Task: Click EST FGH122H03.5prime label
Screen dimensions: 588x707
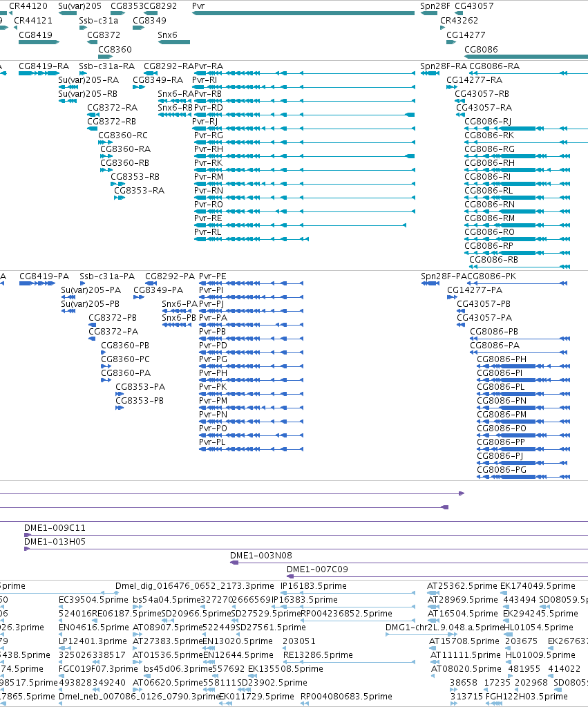Action: [527, 696]
